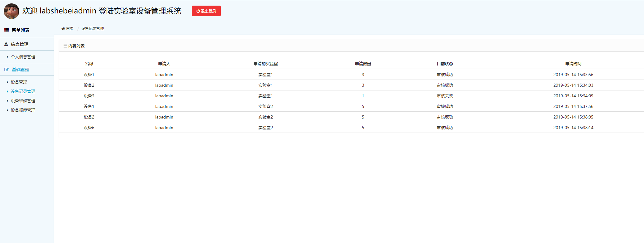
Task: Expand the 信息管理 menu section
Action: 20,44
